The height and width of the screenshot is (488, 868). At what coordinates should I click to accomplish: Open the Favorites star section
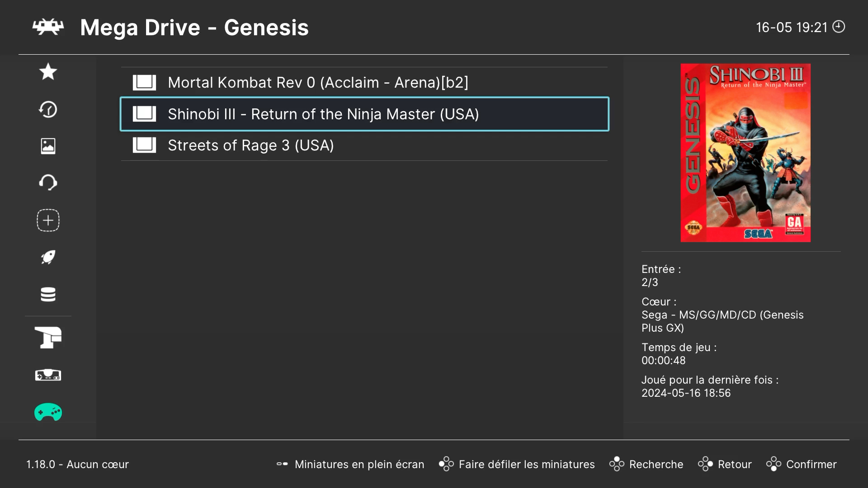click(x=48, y=72)
